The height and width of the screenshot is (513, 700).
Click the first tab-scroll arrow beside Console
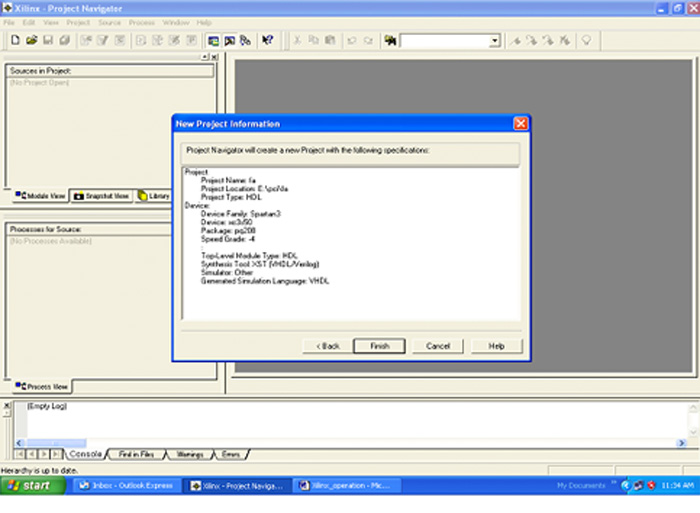(19, 454)
